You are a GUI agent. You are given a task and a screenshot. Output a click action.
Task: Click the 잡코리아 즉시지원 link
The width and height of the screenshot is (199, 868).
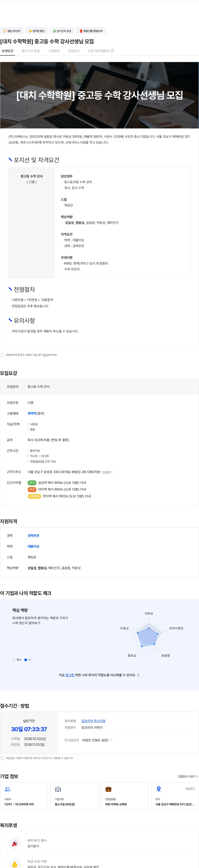[x=93, y=721]
